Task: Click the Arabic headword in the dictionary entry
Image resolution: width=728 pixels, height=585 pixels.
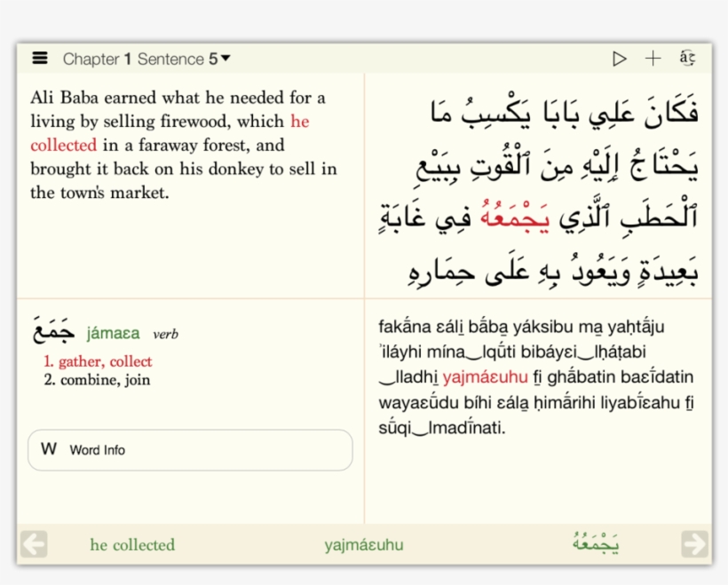Action: pos(52,330)
